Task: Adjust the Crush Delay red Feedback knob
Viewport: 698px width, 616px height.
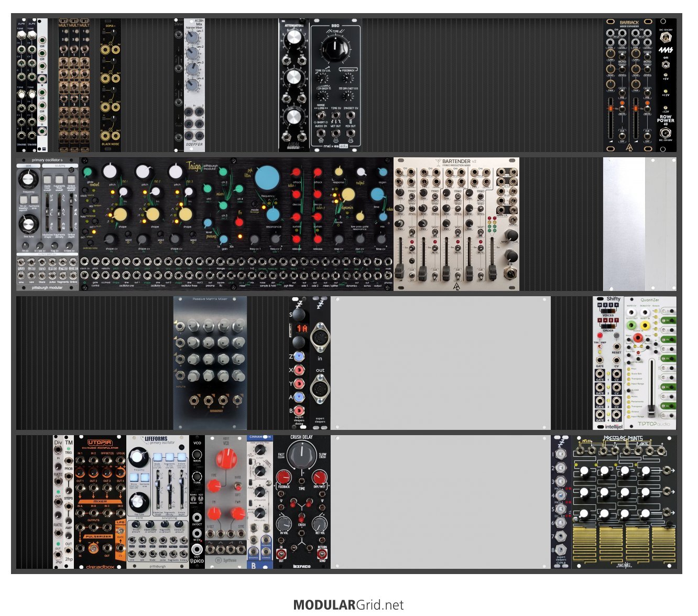Action: coord(283,477)
